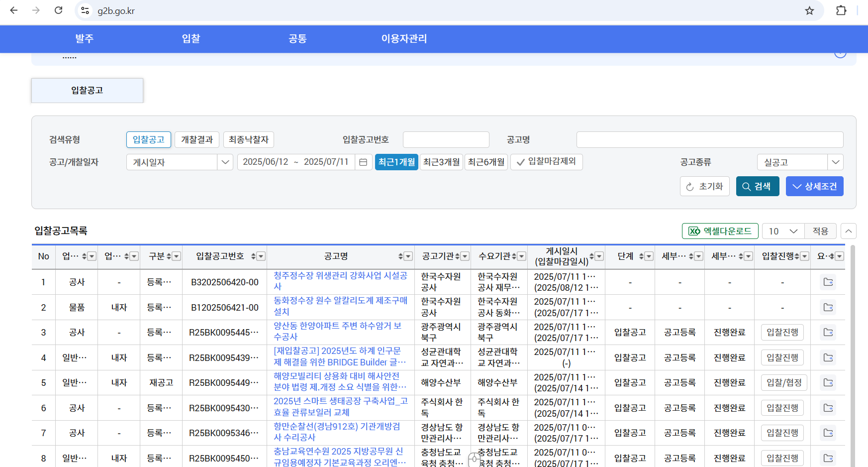Sort the 게시일시 column
Screen dimensions: 868x467
[591, 256]
